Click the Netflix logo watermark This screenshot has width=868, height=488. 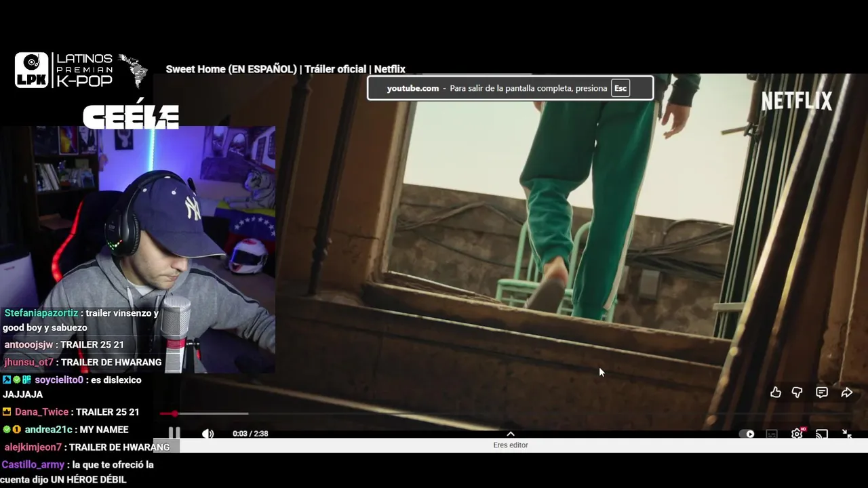tap(797, 101)
